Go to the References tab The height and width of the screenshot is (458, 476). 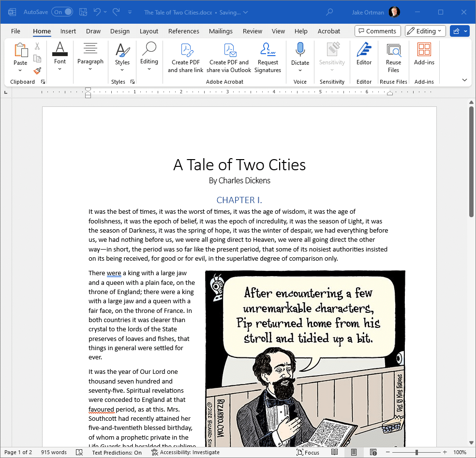[x=184, y=31]
